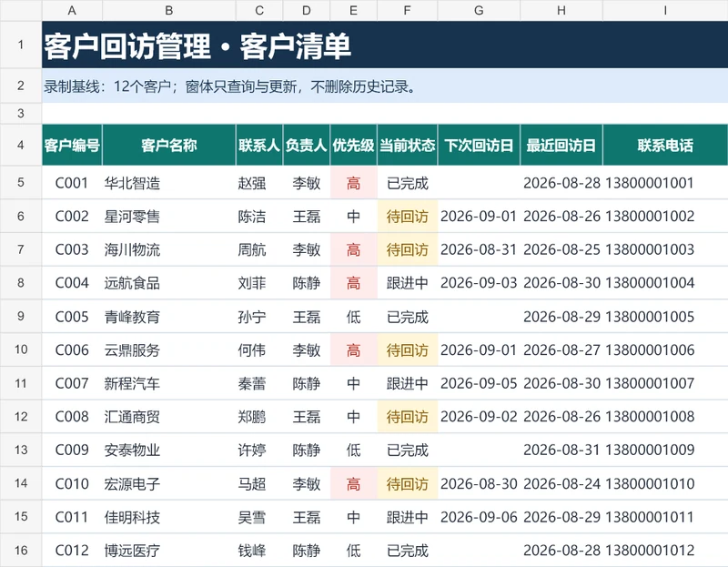
Task: Select column A header
Action: tap(72, 10)
